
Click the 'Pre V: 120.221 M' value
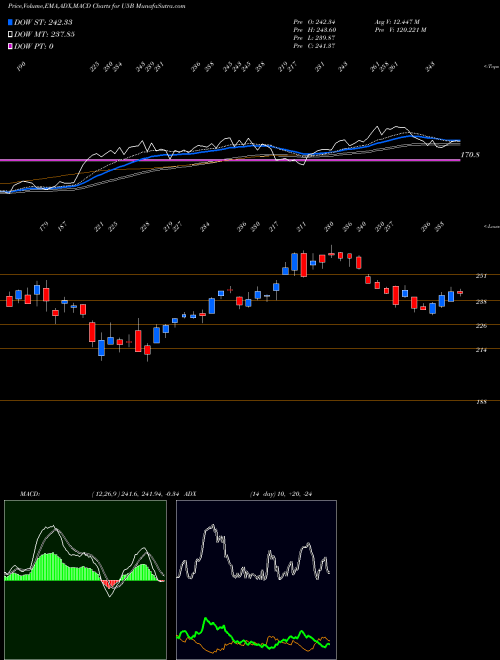pyautogui.click(x=400, y=30)
